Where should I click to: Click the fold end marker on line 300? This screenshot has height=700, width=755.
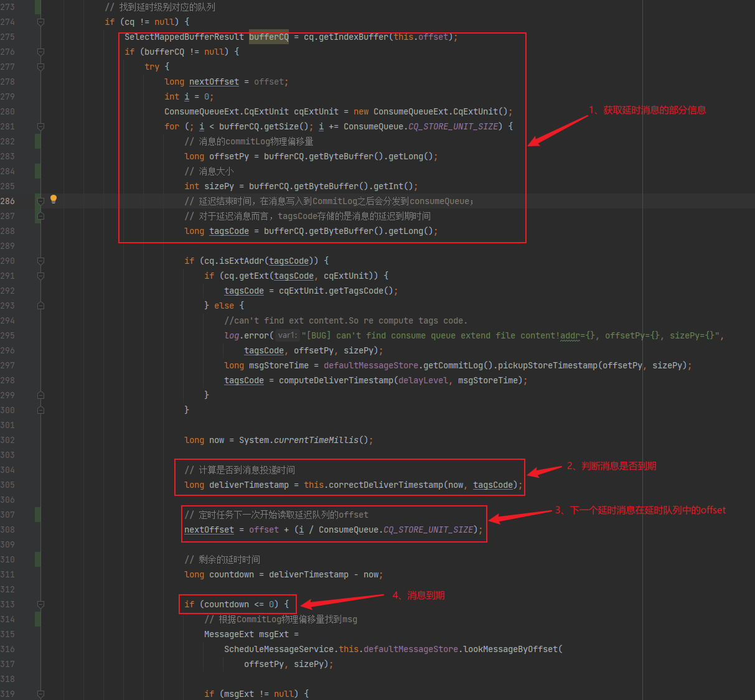coord(40,410)
